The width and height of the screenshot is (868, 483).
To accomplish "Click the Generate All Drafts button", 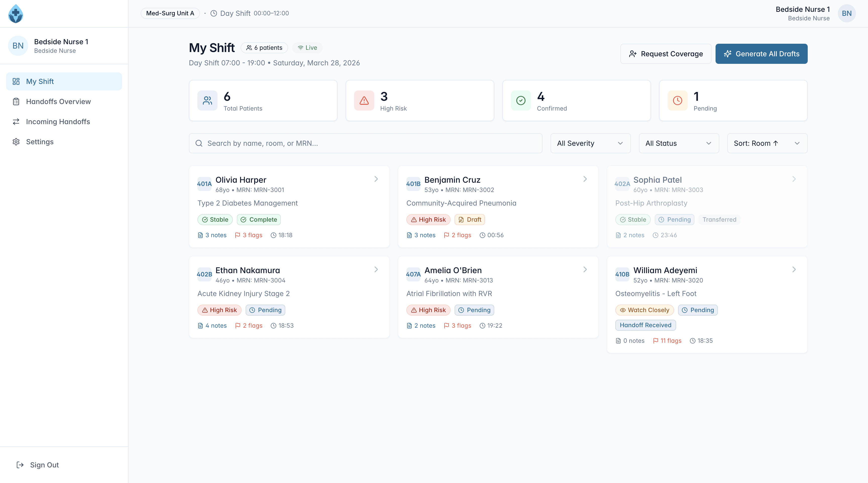I will [761, 54].
